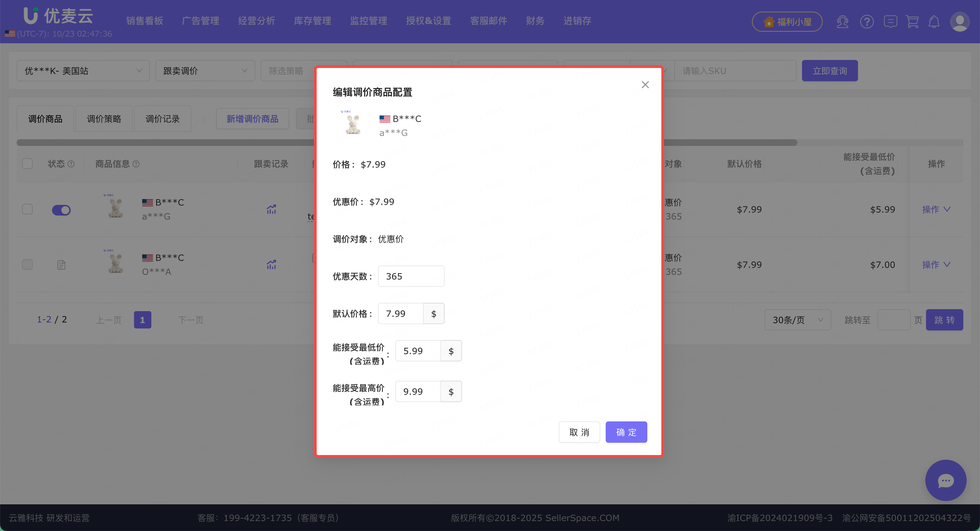Click the 优惠天数 input field
980x531 pixels.
(x=411, y=276)
